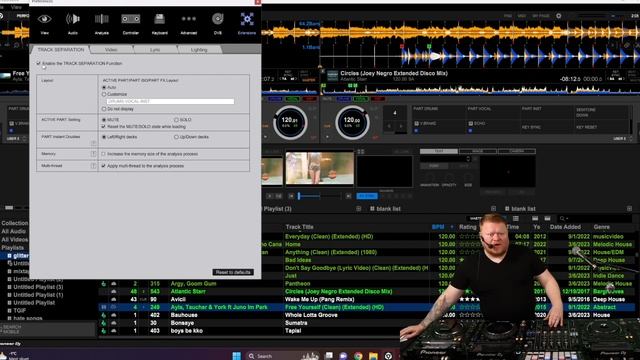Open Untitled Playlist (3) in sidebar
Screen dimensions: 640x360
click(38, 287)
